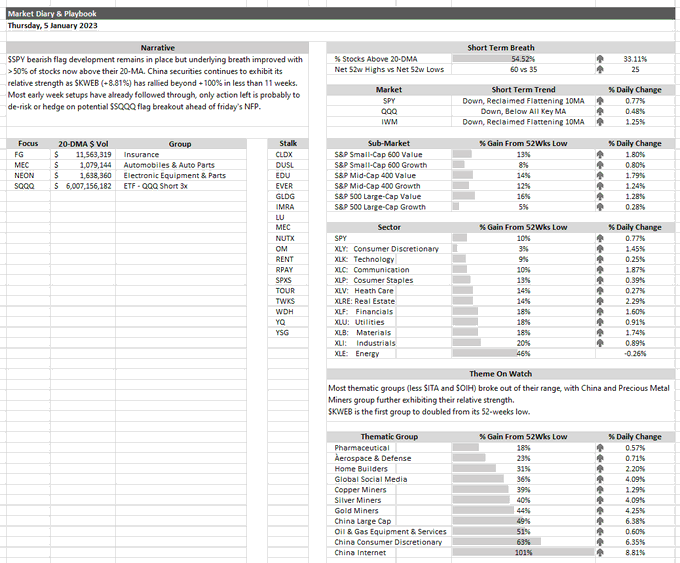680x563 pixels.
Task: Click the up-arrow icon for XLF Financials
Action: coord(600,311)
